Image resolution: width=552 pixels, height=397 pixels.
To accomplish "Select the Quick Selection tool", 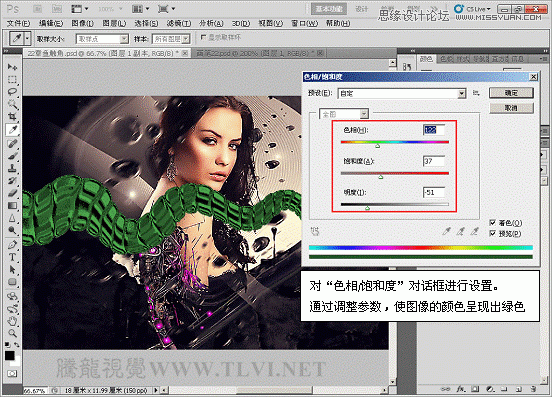I will tap(12, 104).
